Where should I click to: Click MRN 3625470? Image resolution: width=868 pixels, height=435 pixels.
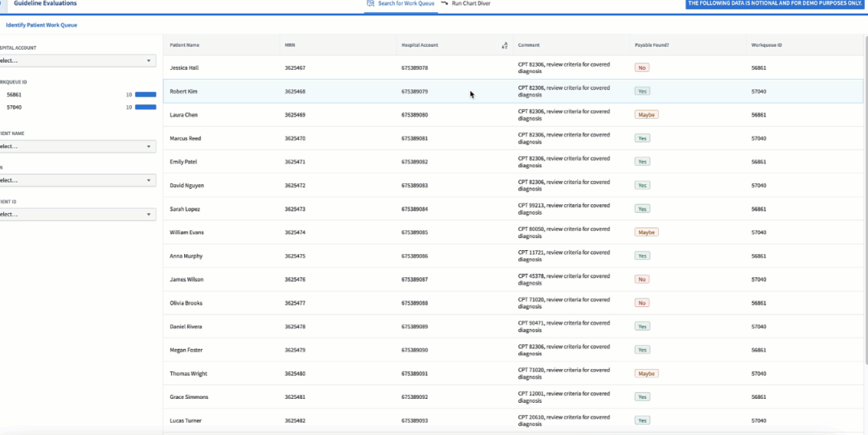click(x=294, y=138)
